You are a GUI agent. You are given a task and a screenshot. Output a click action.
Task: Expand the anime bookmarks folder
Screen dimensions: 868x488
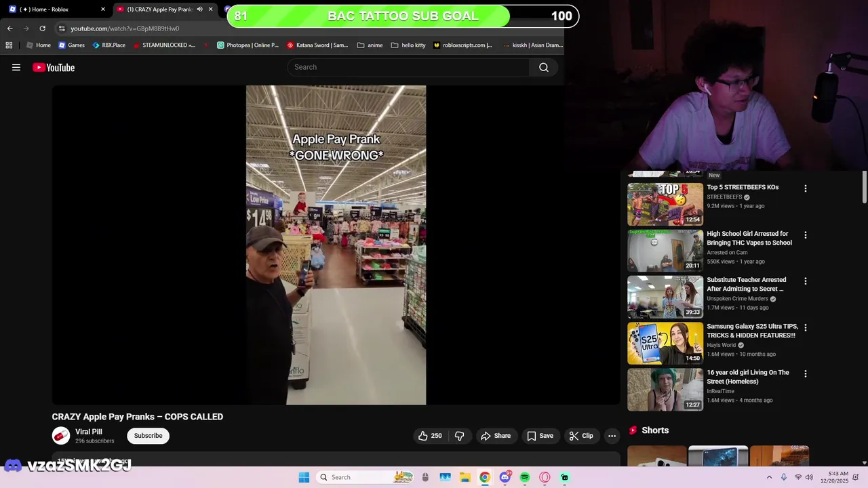(x=370, y=45)
